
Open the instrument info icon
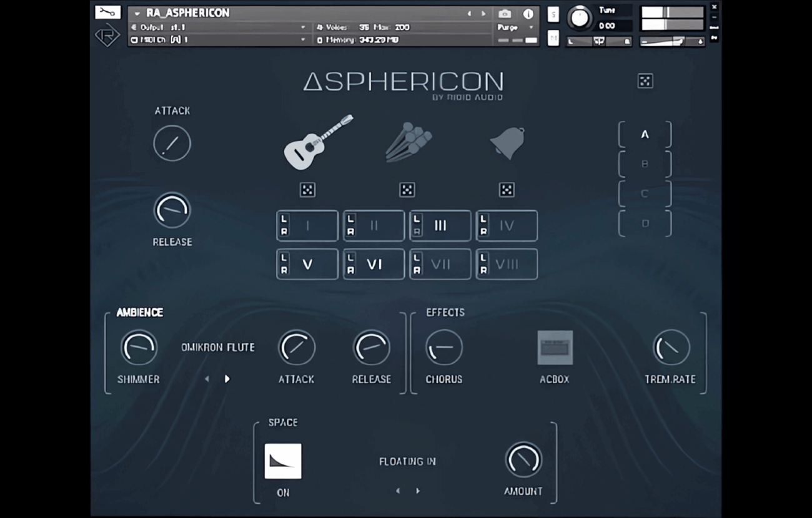(x=528, y=14)
